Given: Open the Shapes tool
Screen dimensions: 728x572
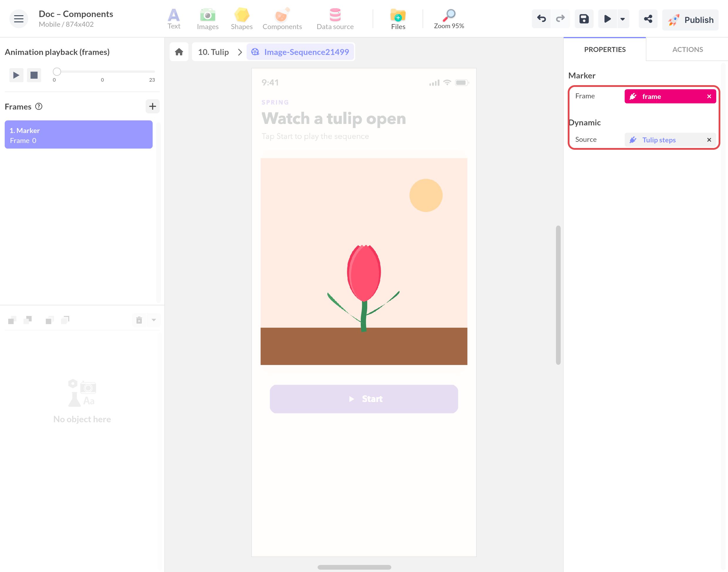Looking at the screenshot, I should pos(242,19).
